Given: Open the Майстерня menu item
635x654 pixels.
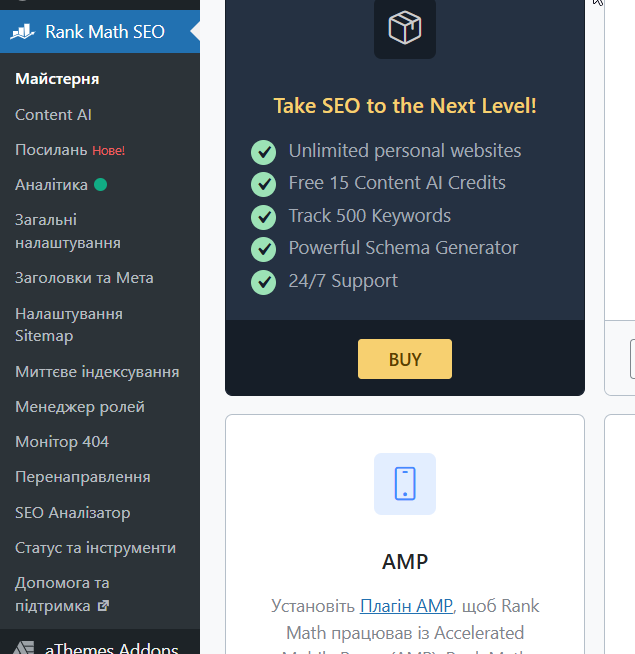Looking at the screenshot, I should coord(57,79).
